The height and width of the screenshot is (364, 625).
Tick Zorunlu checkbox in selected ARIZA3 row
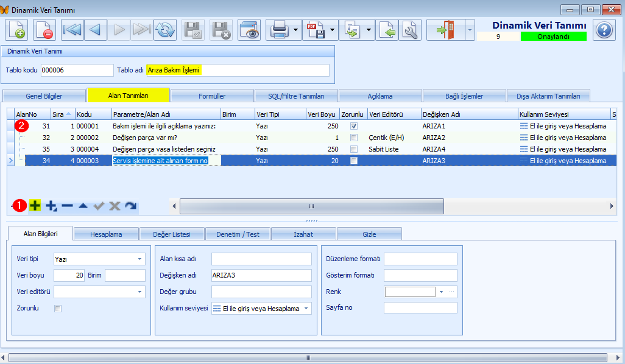point(353,161)
